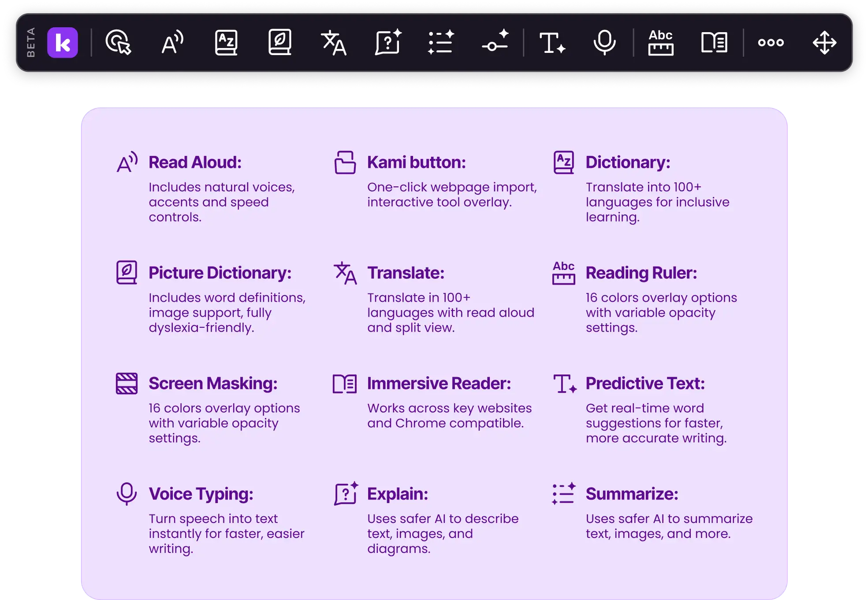868x600 pixels.
Task: Click 'One-click webpage import' description text
Action: click(x=452, y=194)
